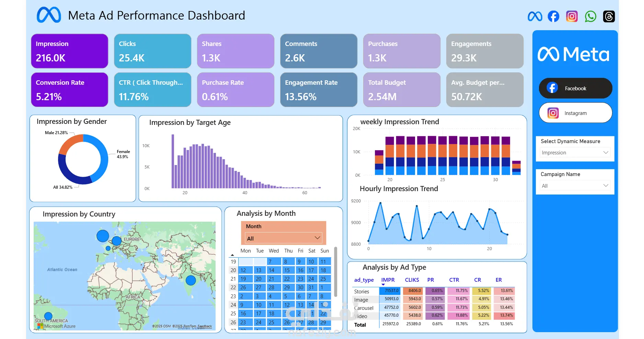Open the Month dropdown in Analysis by Month
This screenshot has width=644, height=339.
click(x=284, y=238)
